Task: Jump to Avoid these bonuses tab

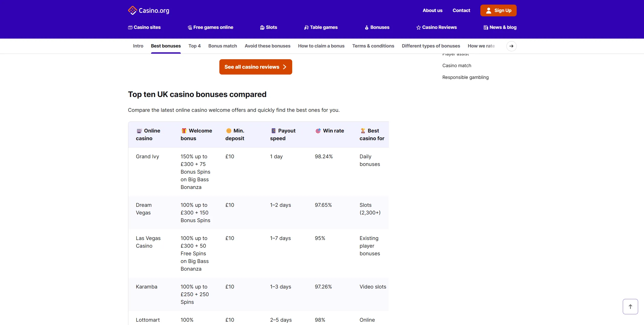Action: pos(267,46)
